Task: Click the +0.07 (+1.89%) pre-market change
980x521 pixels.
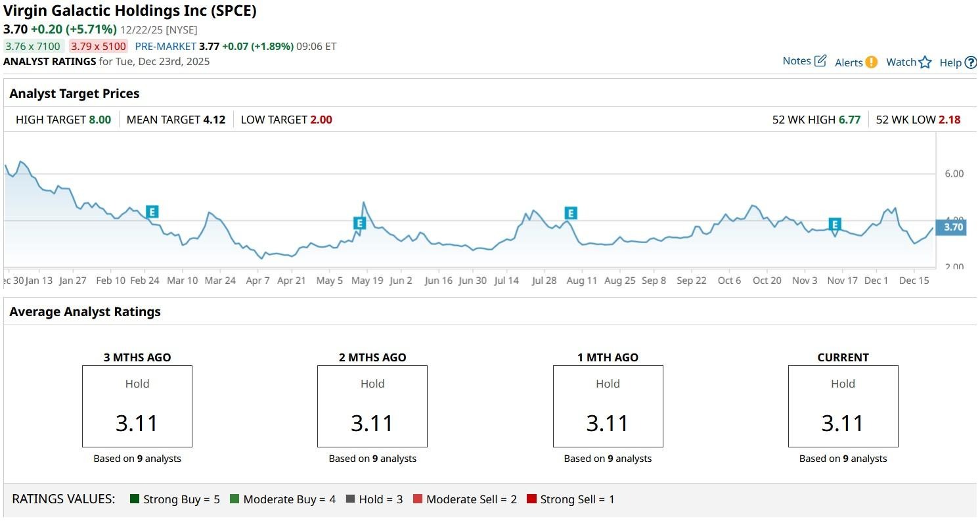Action: [257, 46]
